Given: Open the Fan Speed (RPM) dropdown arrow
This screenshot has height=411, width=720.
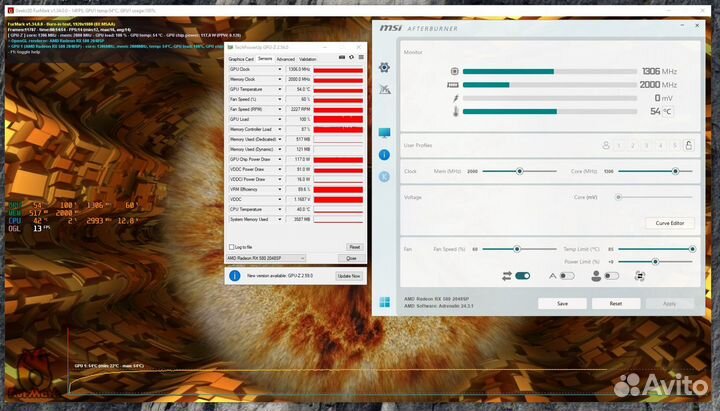Looking at the screenshot, I should (x=280, y=109).
